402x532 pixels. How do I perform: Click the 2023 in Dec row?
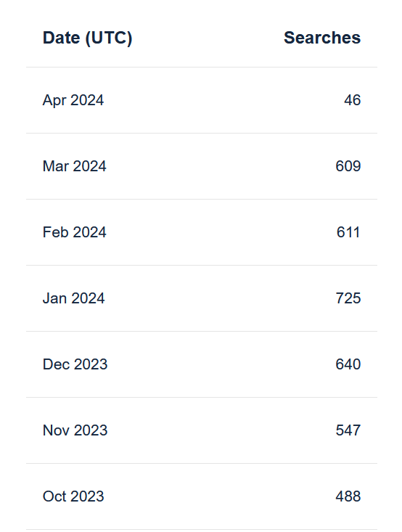point(91,364)
